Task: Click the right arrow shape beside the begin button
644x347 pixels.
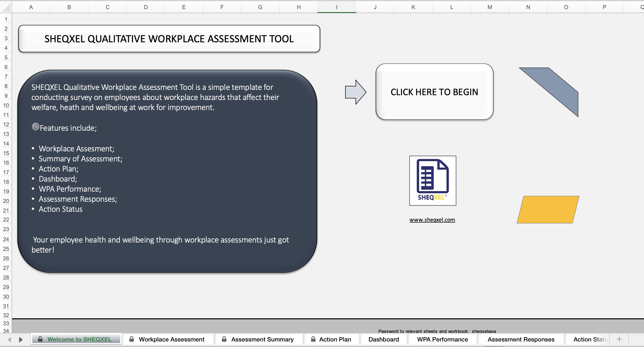Action: coord(355,92)
